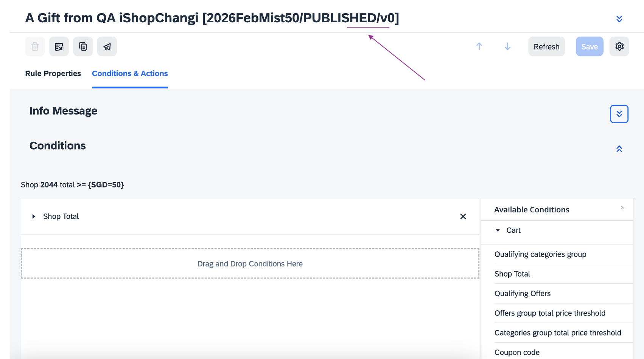Click the publish paper-plane icon

point(107,46)
